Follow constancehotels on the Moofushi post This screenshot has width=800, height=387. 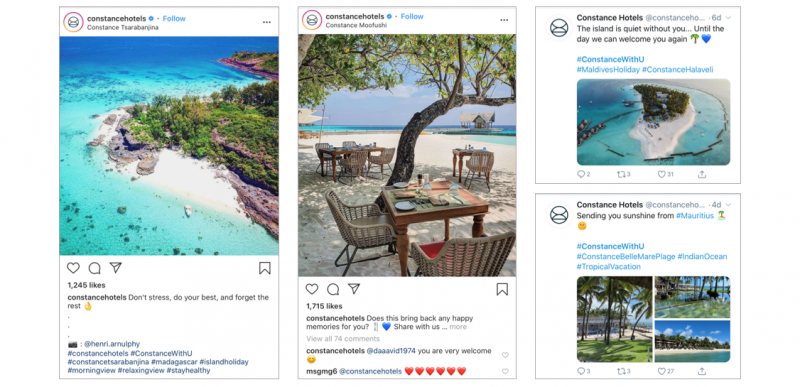412,16
